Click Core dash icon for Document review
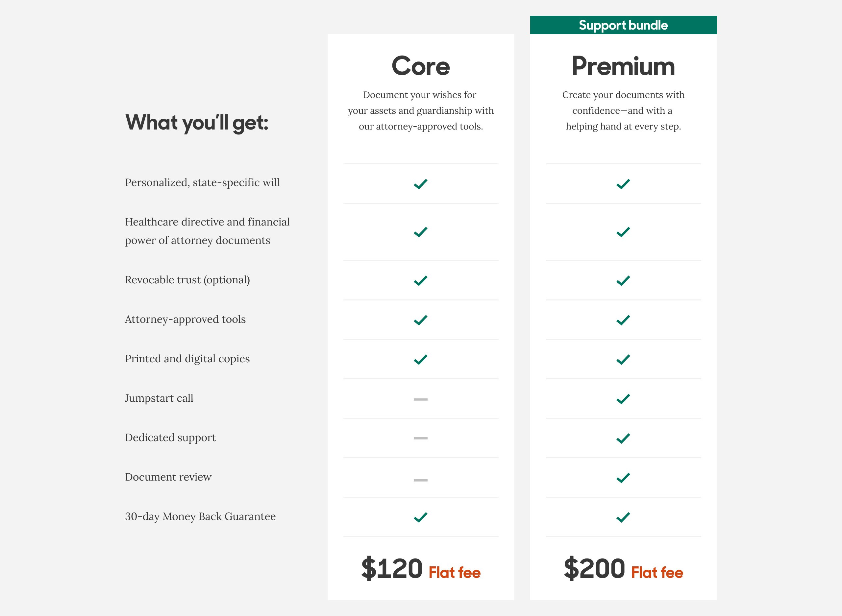The image size is (842, 616). point(420,480)
